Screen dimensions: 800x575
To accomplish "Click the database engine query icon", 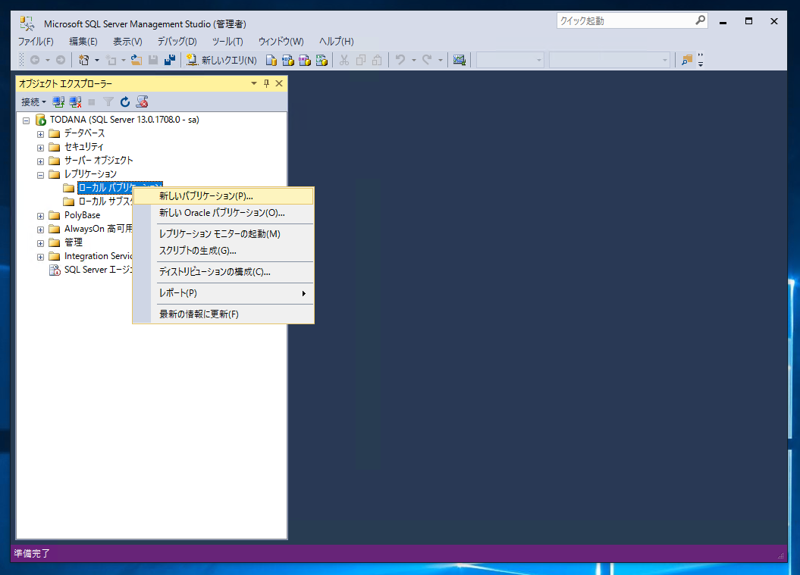I will click(271, 60).
